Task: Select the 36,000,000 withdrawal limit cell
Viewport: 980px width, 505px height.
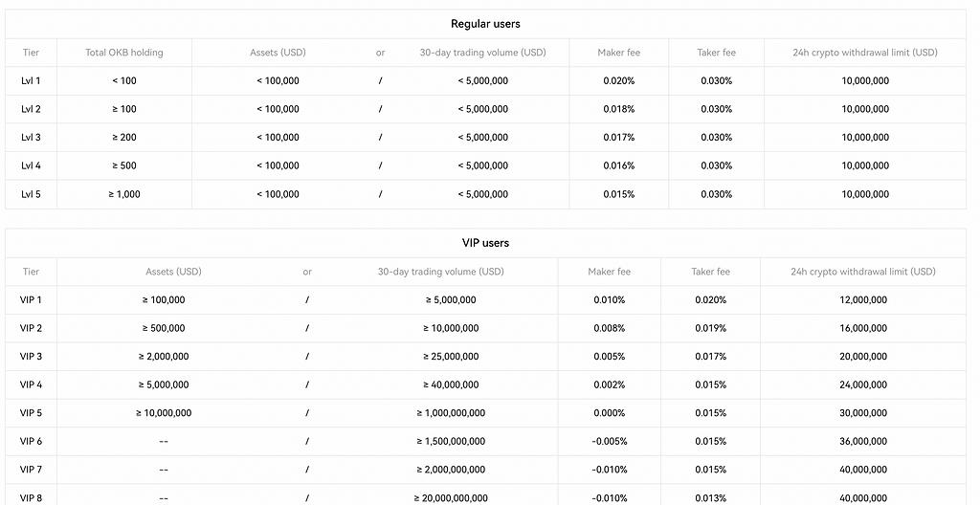Action: pyautogui.click(x=863, y=442)
